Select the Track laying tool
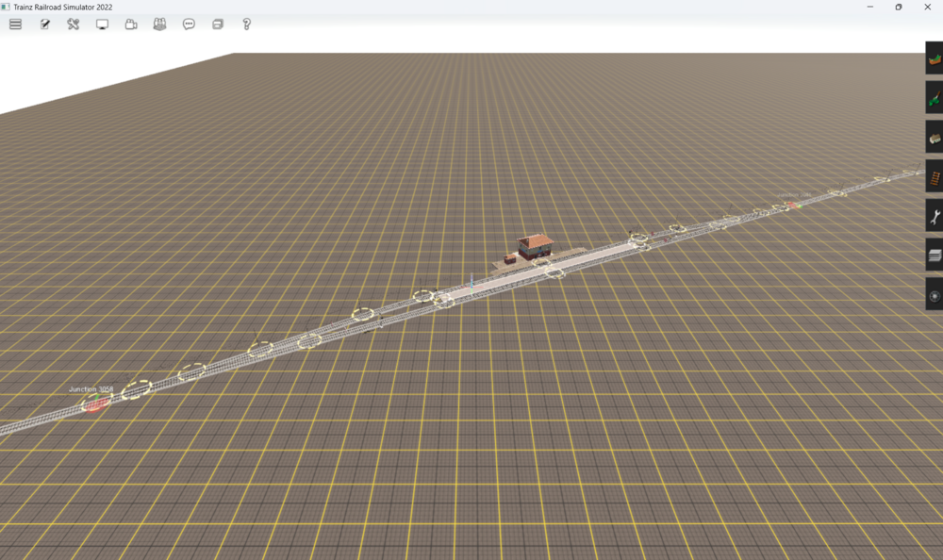Viewport: 943px width, 560px height. [934, 177]
